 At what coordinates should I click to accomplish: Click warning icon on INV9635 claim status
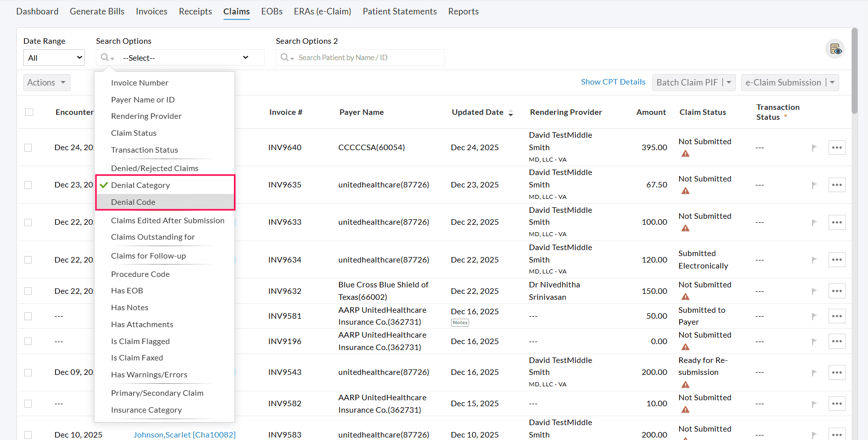pos(686,191)
